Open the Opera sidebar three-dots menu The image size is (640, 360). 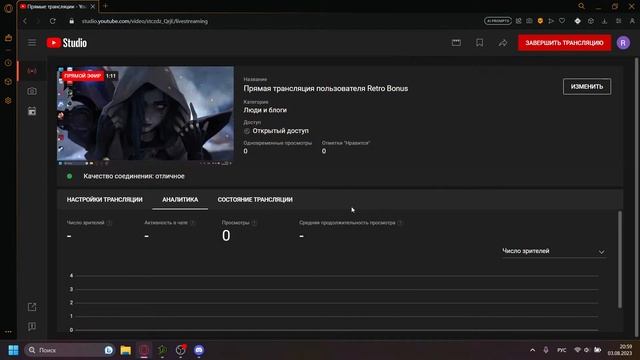8,332
